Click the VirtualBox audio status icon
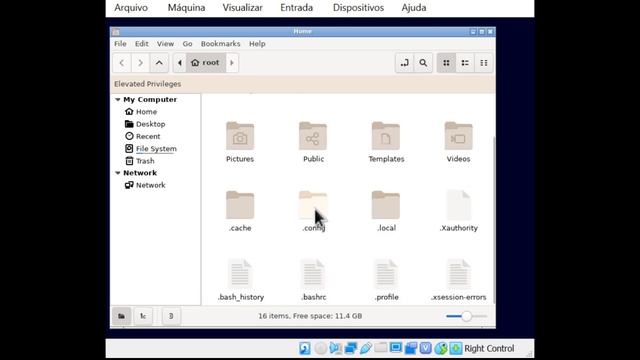This screenshot has width=640, height=360. (336, 348)
